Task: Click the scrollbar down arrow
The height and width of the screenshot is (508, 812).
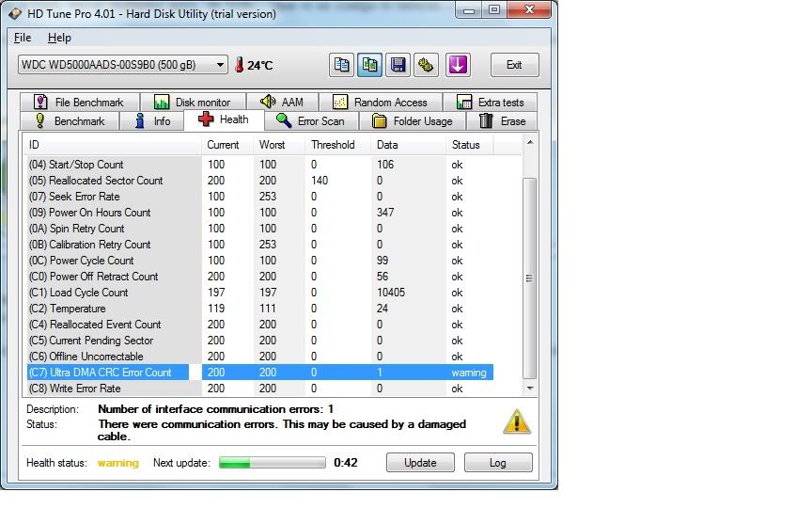Action: point(530,389)
